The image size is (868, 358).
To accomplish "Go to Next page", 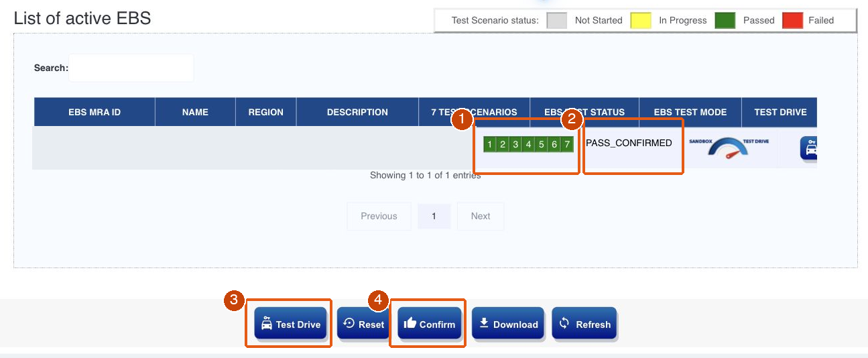I will 481,216.
